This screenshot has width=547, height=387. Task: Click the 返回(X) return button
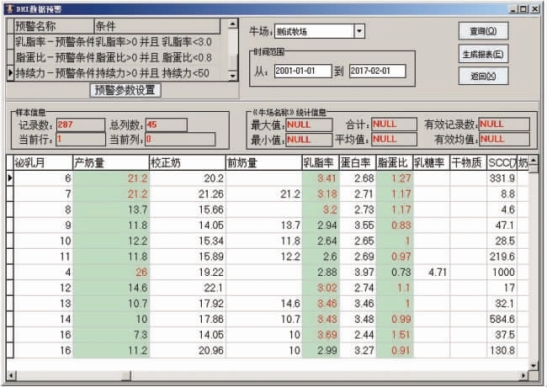point(483,76)
